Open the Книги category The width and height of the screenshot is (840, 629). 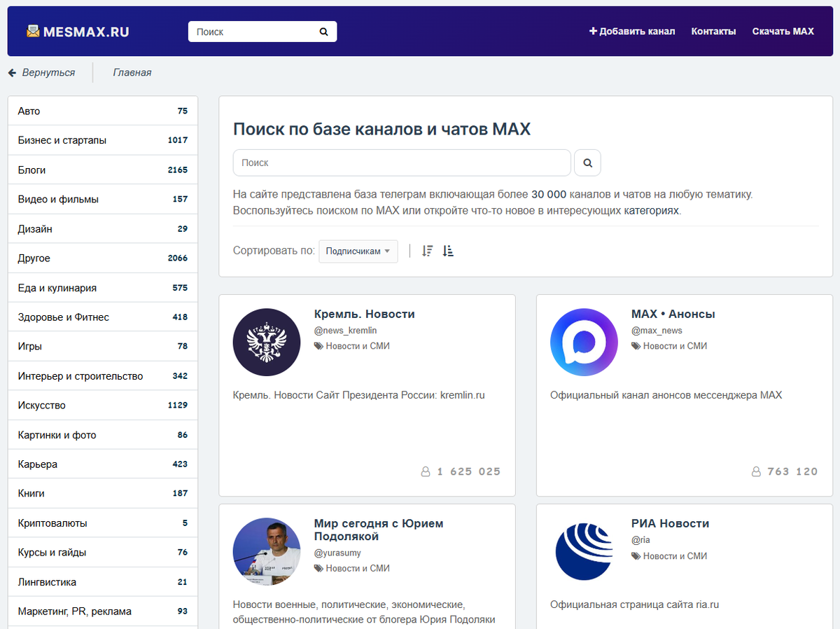[103, 494]
